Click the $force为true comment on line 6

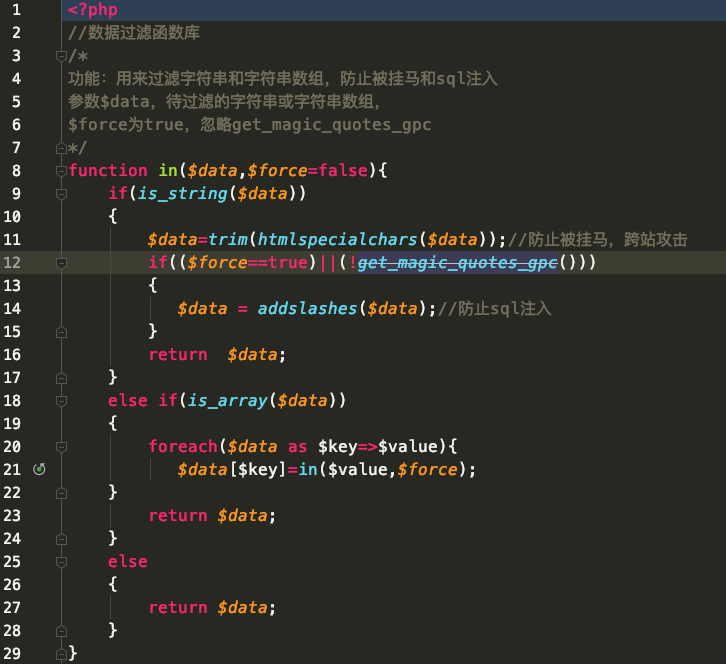coord(250,125)
